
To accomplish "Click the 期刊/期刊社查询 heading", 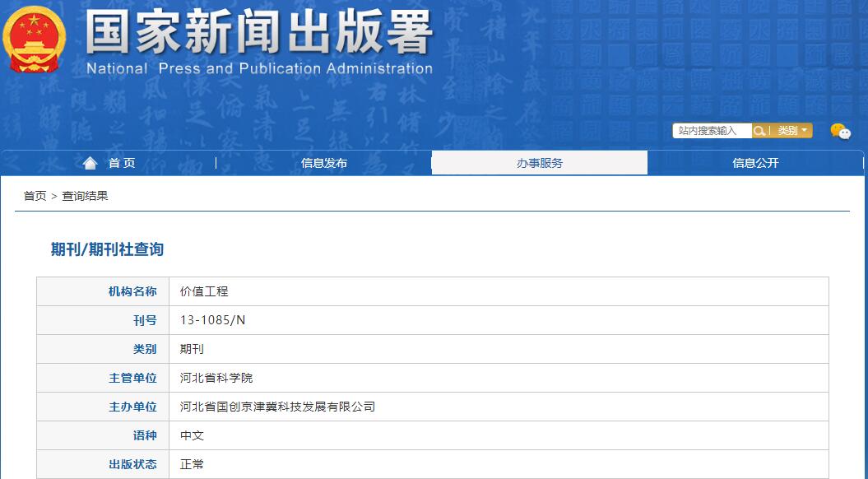I will [x=107, y=249].
